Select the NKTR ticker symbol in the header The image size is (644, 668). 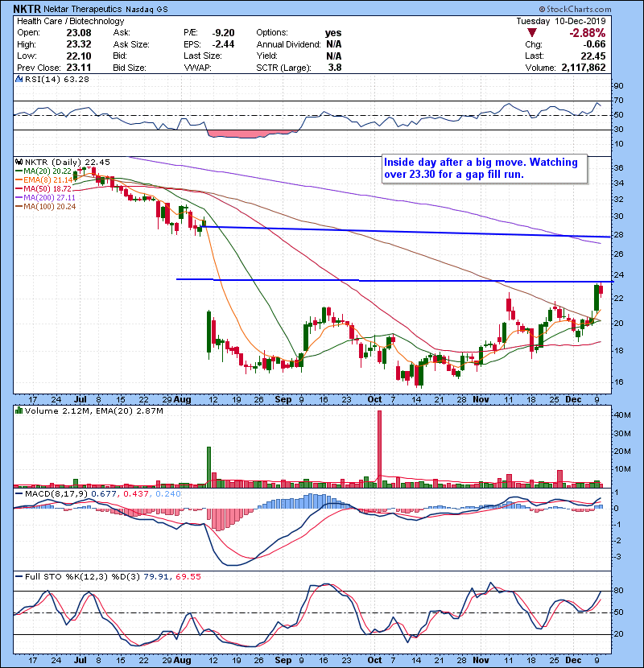(27, 9)
